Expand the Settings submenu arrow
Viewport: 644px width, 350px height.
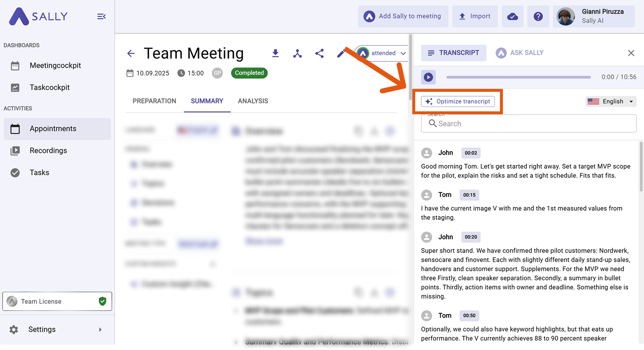(x=100, y=329)
